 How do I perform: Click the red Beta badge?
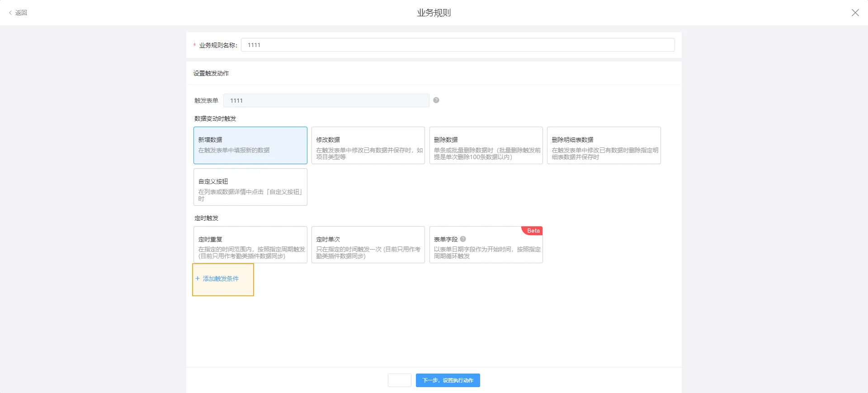click(533, 231)
